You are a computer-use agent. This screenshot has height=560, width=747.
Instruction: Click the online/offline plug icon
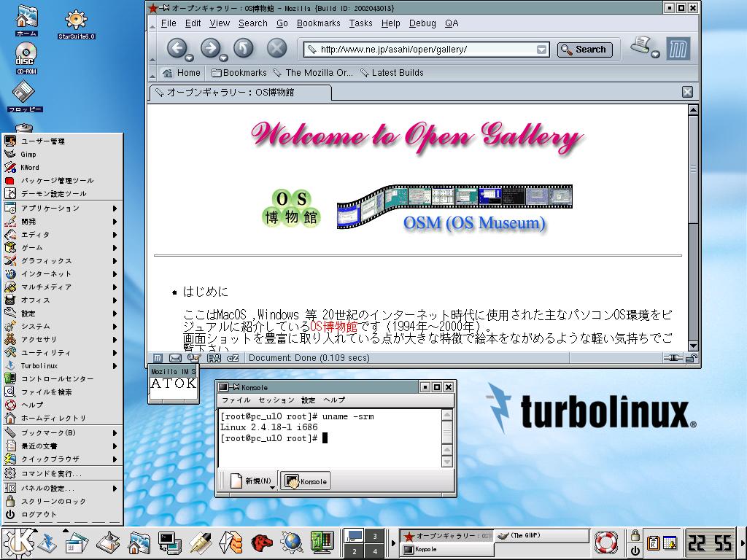tap(673, 358)
